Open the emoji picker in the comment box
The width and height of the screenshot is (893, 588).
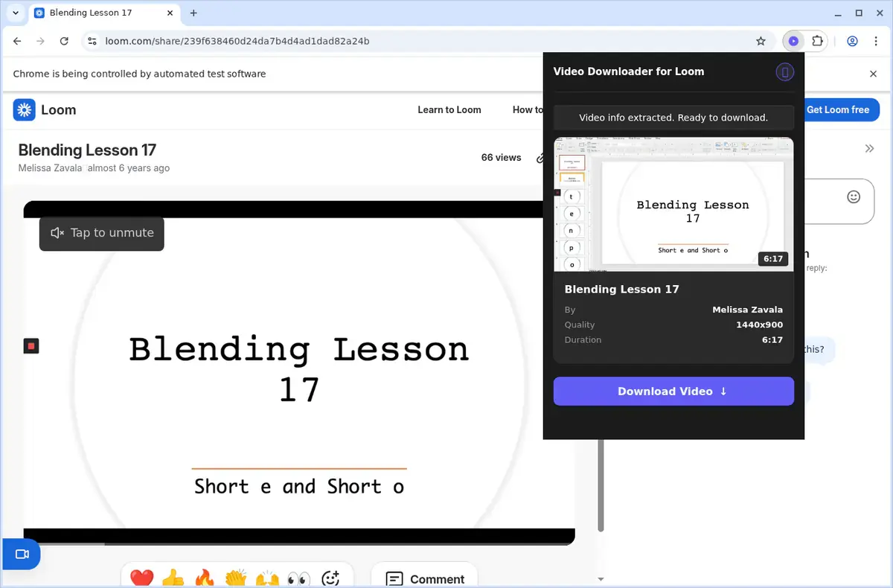click(x=854, y=197)
